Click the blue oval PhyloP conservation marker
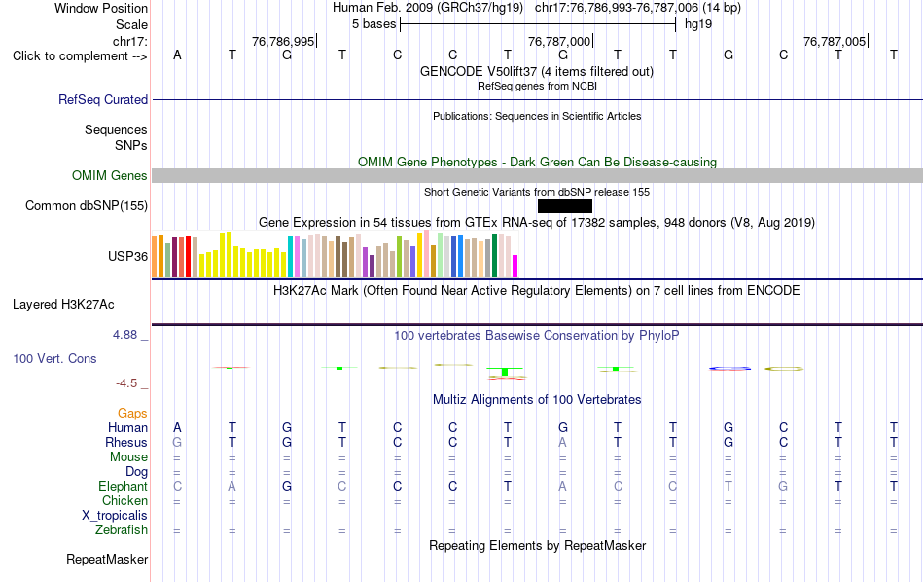The height and width of the screenshot is (582, 924). [x=729, y=369]
